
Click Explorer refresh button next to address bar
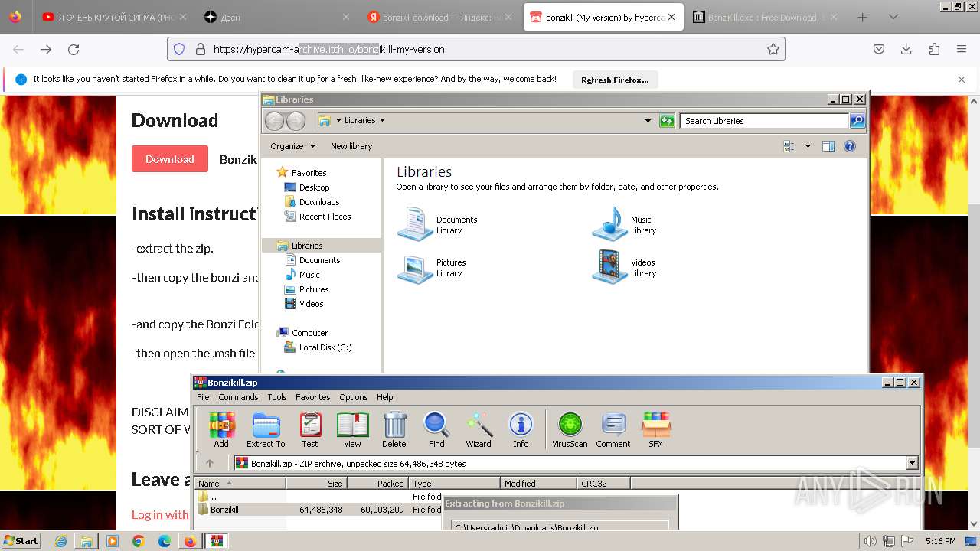coord(667,121)
